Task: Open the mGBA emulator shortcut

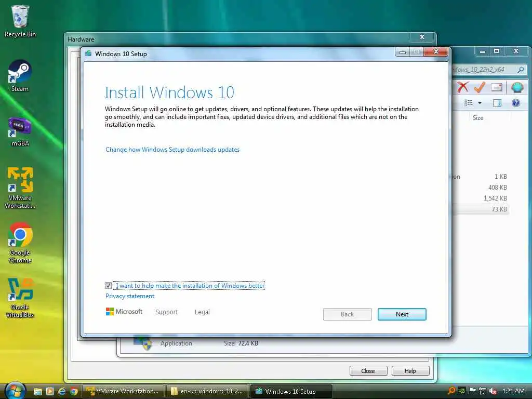Action: [x=20, y=131]
